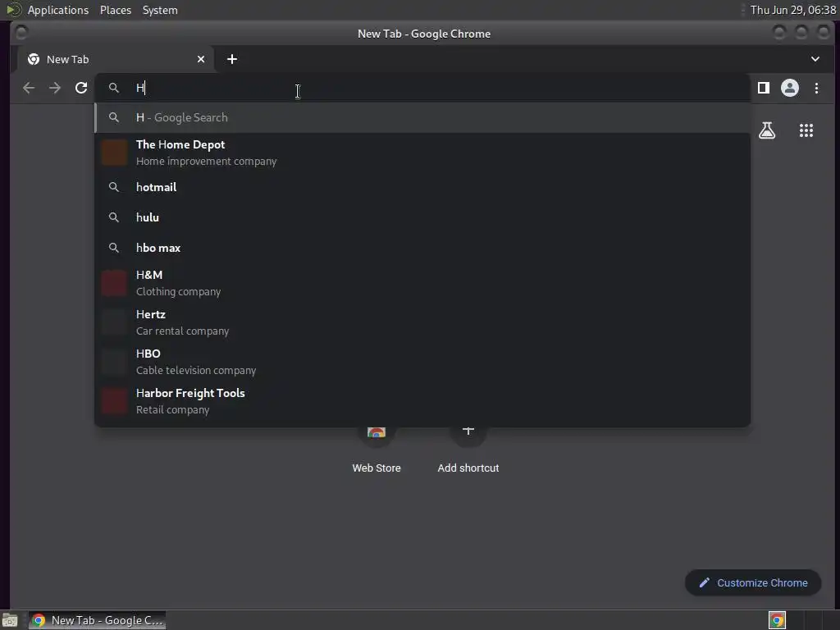
Task: Pick the hotmail search suggestion
Action: tap(422, 187)
